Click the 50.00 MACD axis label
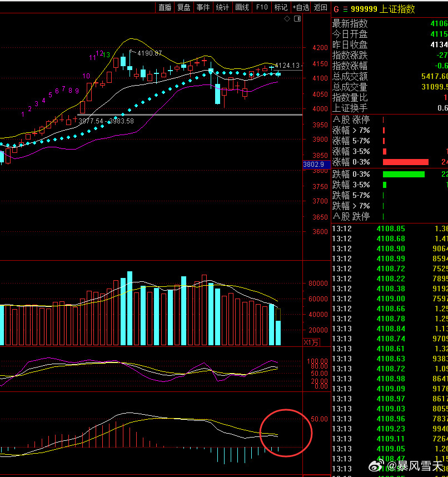Viewport: 448px width, 477px height. (x=320, y=419)
